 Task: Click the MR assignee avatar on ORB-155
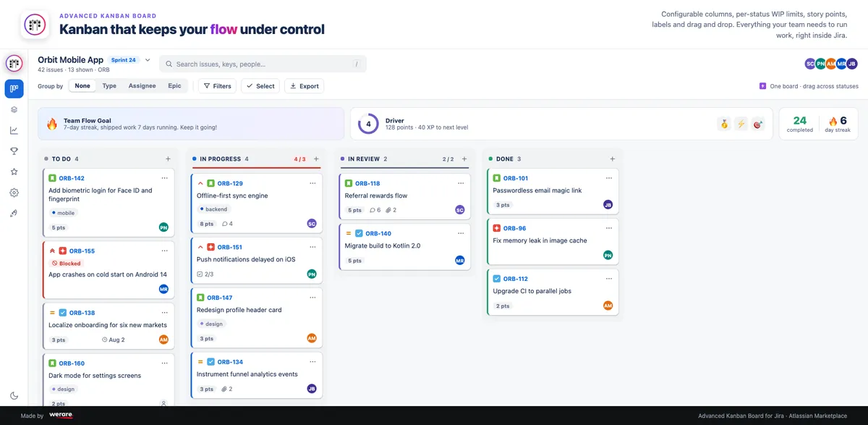163,289
